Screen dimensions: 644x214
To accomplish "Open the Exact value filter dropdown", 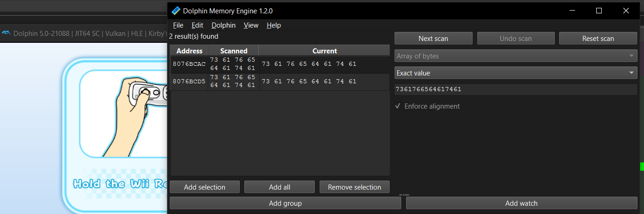I will [515, 73].
